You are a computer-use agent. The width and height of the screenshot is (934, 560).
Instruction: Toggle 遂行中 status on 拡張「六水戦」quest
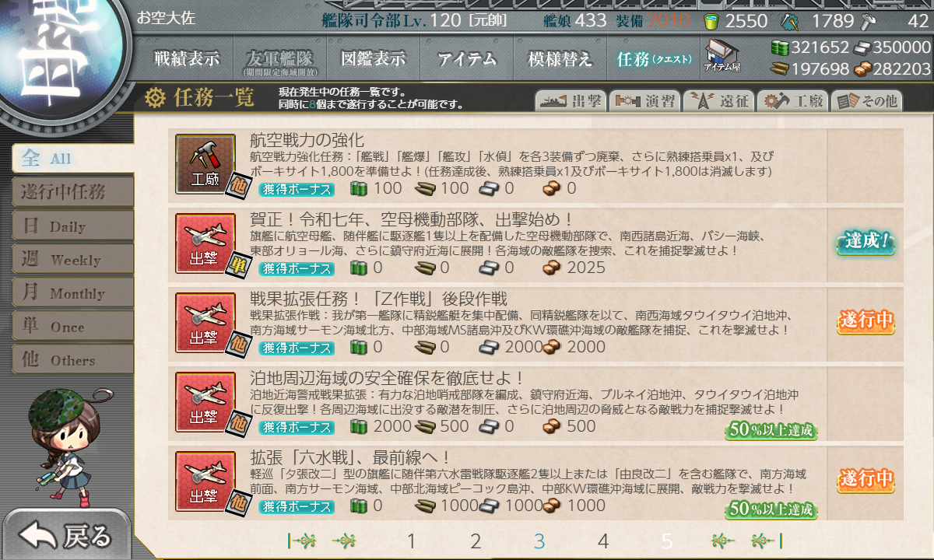pos(866,480)
